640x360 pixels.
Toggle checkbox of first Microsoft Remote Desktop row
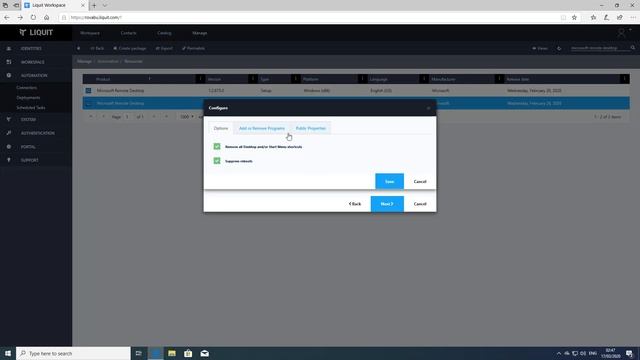88,91
